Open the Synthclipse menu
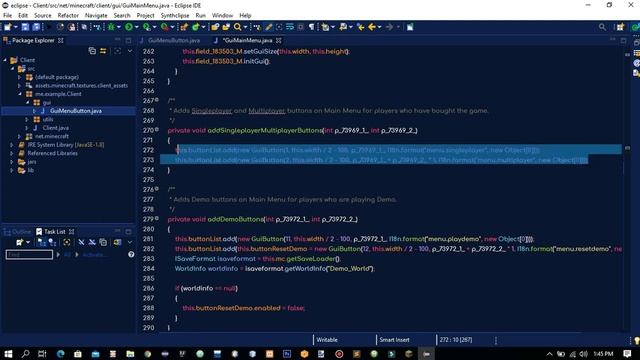 coord(175,16)
